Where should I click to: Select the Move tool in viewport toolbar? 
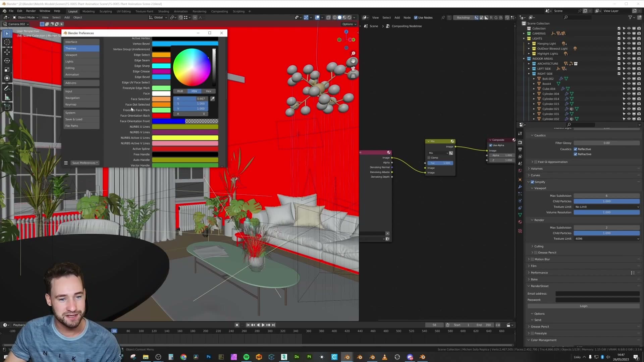[7, 52]
